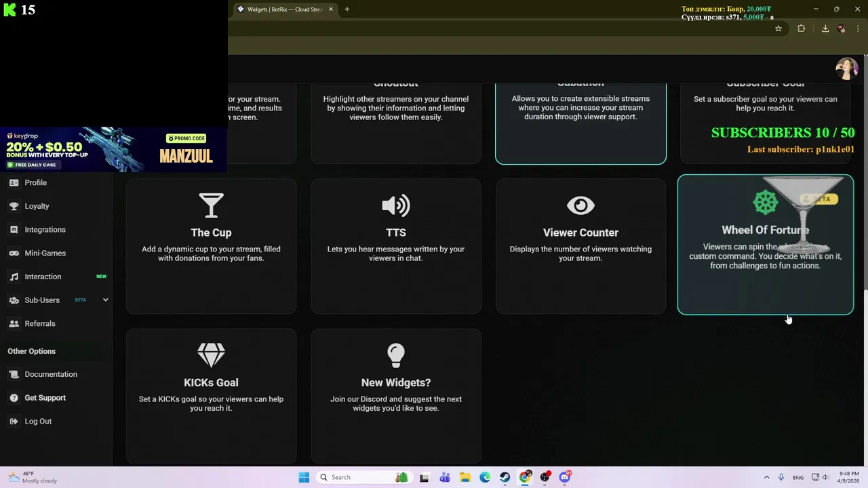Image resolution: width=868 pixels, height=488 pixels.
Task: Click the Windows taskbar Search box
Action: click(364, 477)
